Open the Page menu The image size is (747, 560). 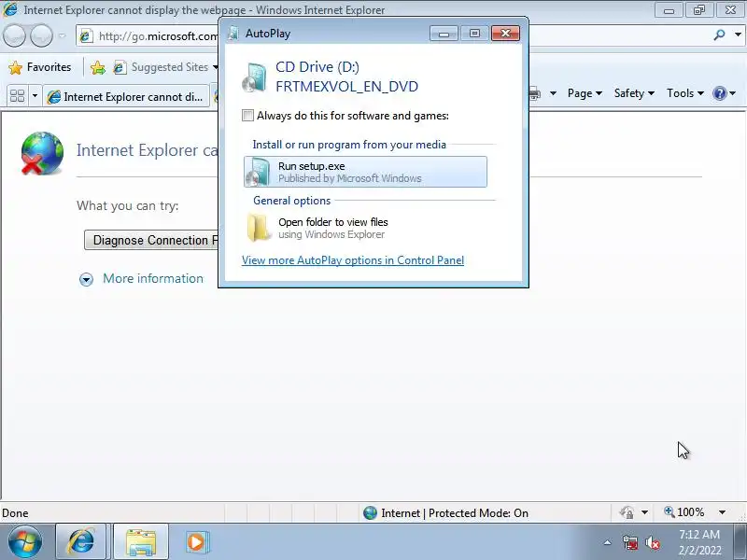585,93
